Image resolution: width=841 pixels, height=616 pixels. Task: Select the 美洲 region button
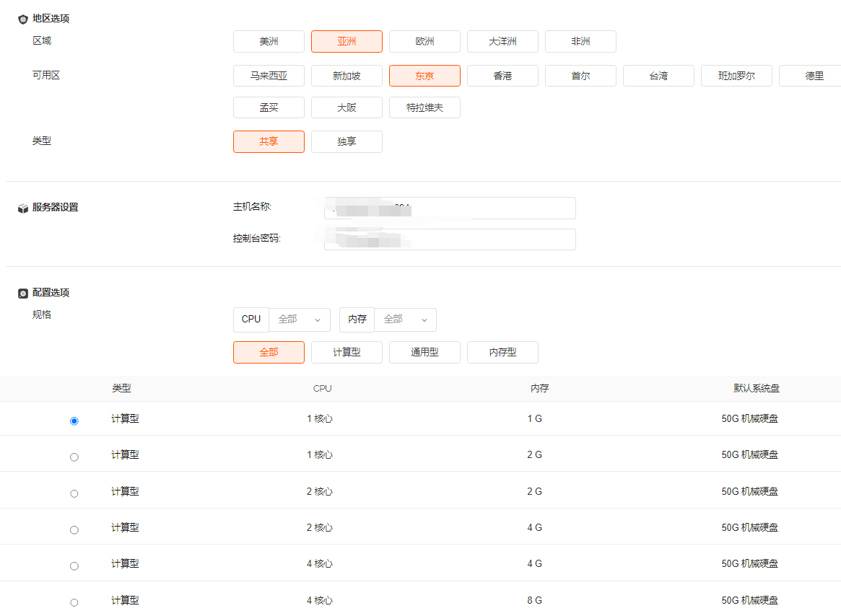(x=269, y=42)
